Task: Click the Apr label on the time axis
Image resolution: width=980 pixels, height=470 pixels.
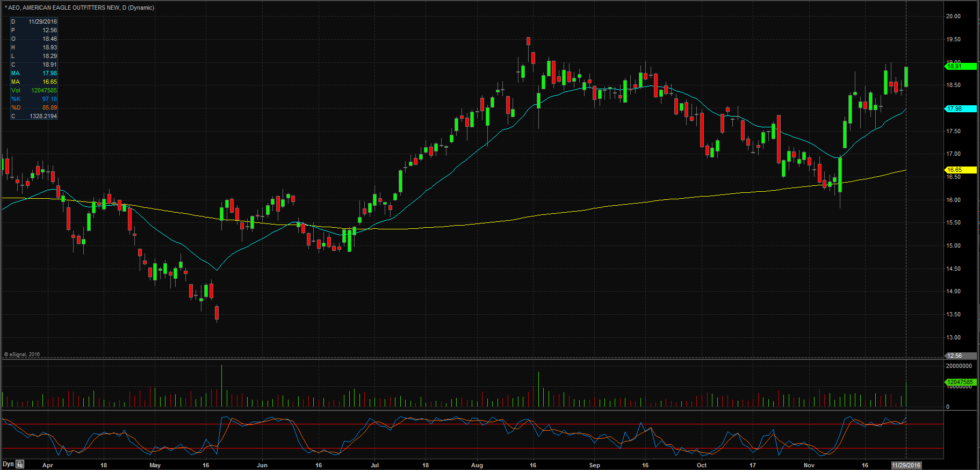Action: click(48, 465)
